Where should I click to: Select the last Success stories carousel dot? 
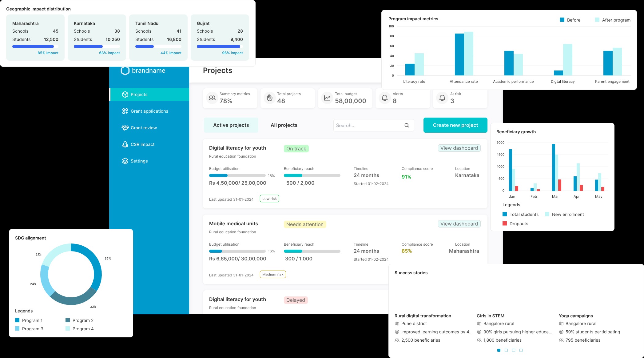(x=521, y=350)
